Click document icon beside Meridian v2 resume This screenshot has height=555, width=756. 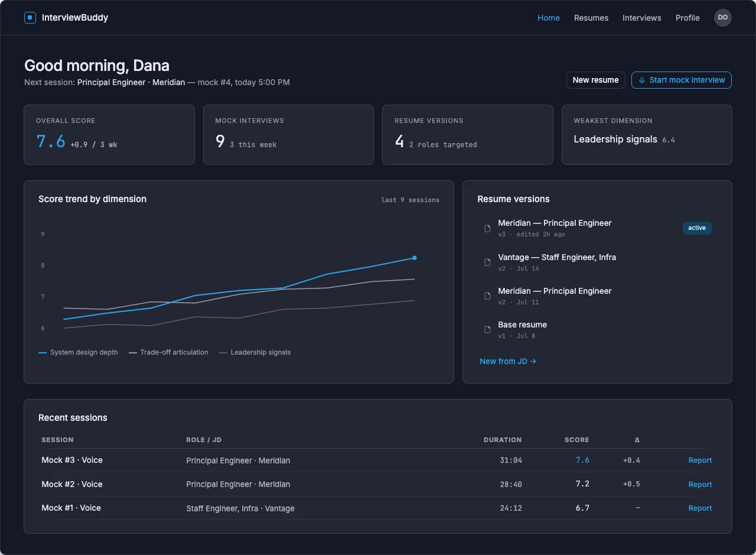[487, 296]
